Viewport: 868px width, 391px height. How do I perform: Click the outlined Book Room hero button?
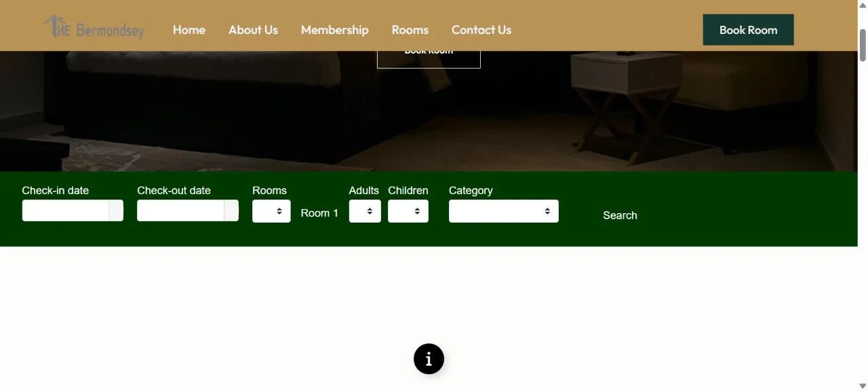[429, 59]
